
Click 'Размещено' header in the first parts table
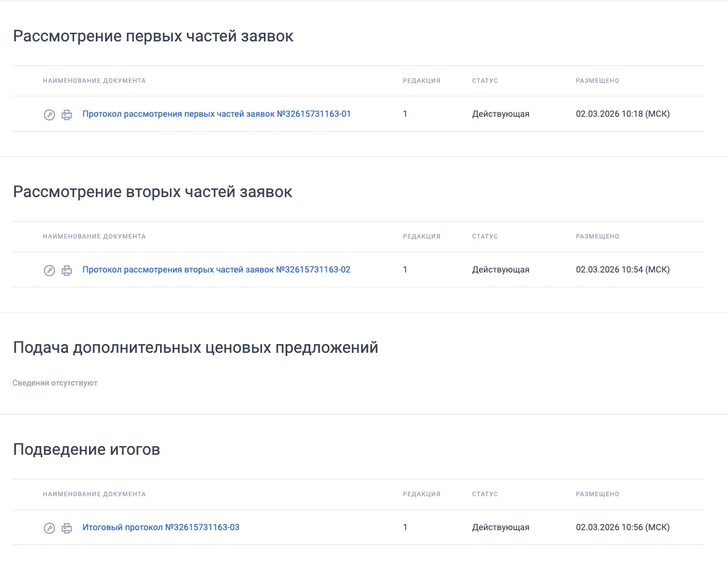click(x=597, y=81)
